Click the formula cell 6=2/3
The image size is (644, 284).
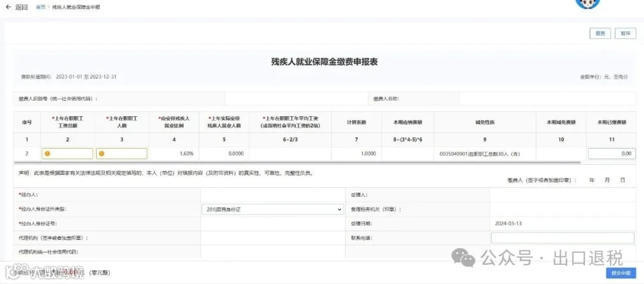tap(290, 140)
